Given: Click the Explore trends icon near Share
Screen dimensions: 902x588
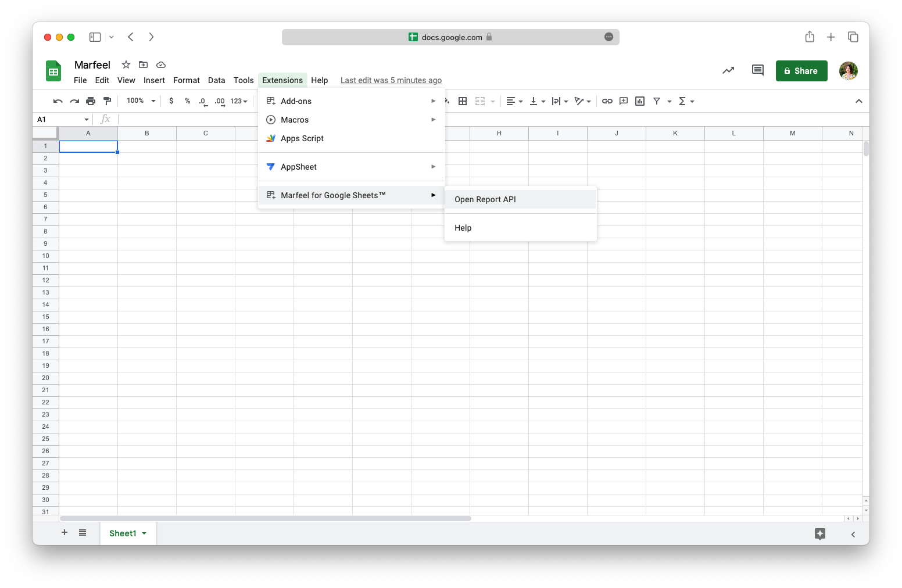Looking at the screenshot, I should (728, 70).
